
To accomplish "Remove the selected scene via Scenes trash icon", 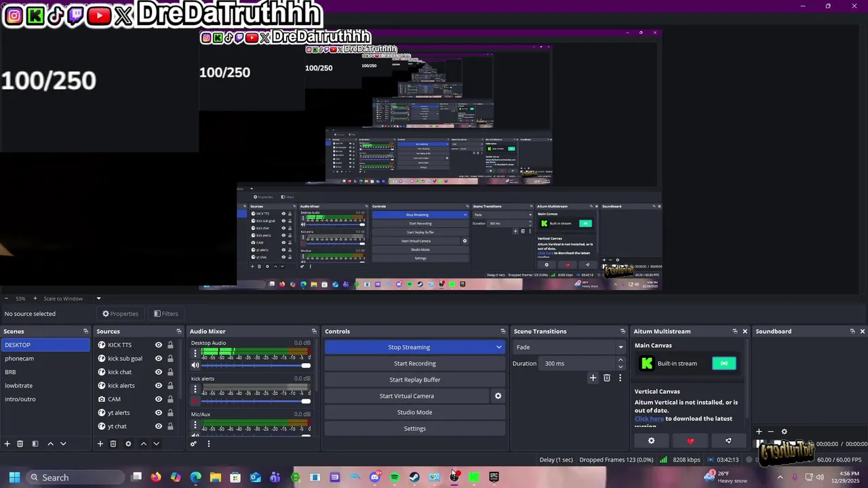I will 20,444.
